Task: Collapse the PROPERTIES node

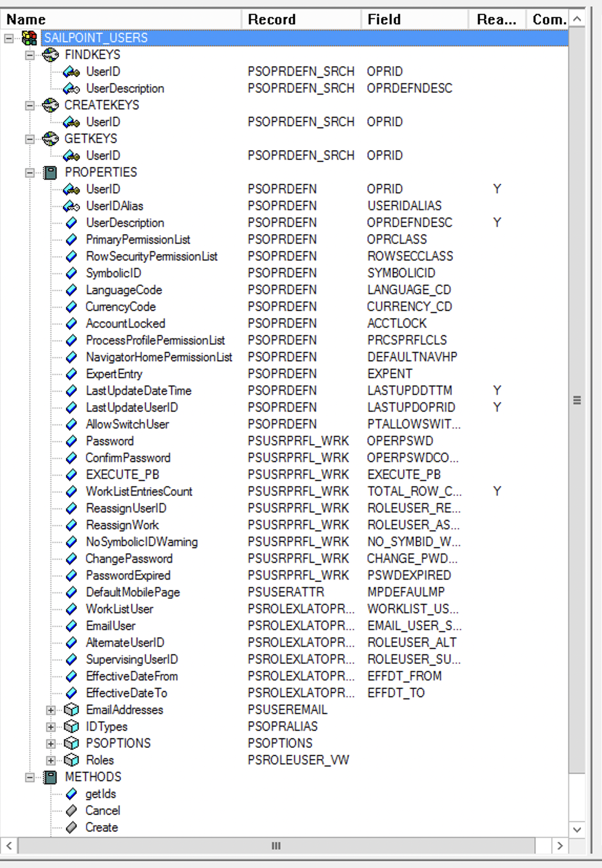Action: coord(30,172)
